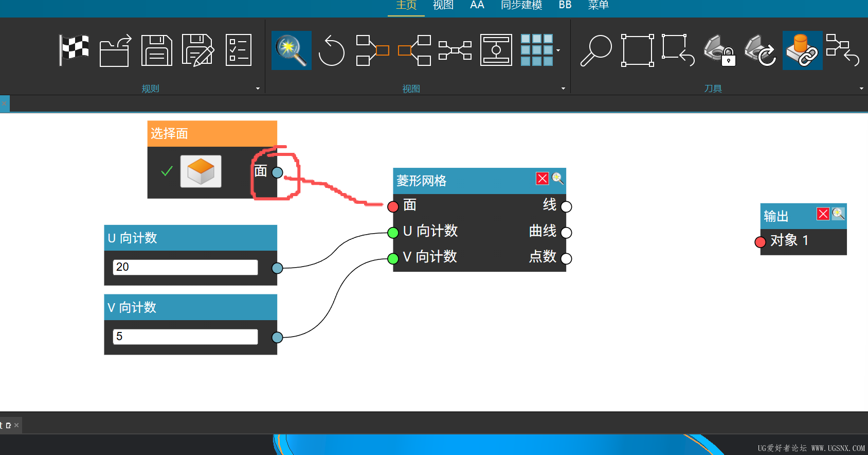Click the connected nodes network icon

455,50
